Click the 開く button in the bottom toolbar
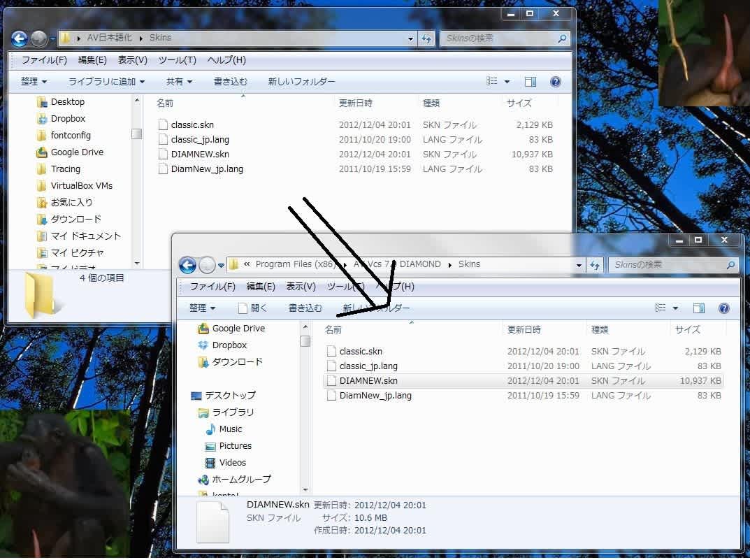Screen dimensions: 750x560 [253, 308]
